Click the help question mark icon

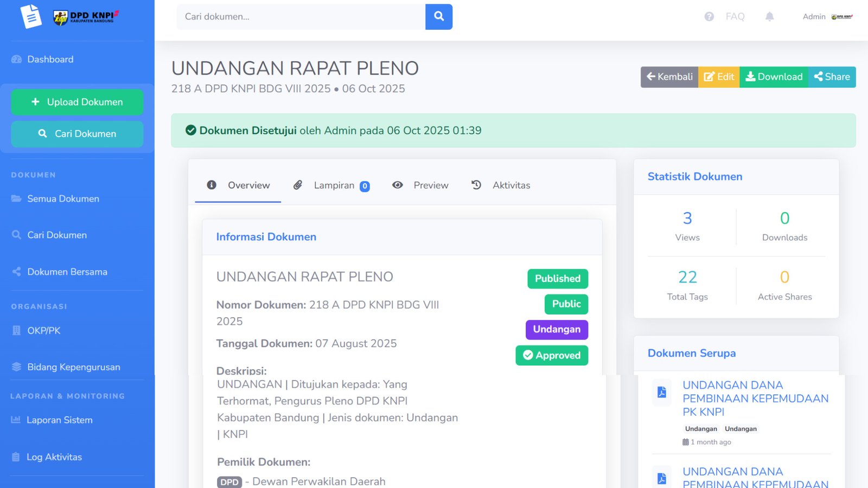pyautogui.click(x=709, y=16)
